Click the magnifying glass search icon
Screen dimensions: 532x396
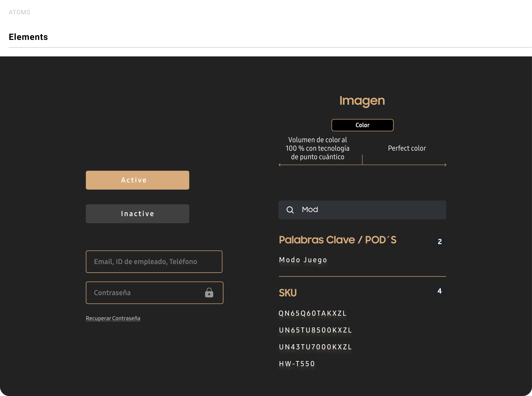click(290, 210)
